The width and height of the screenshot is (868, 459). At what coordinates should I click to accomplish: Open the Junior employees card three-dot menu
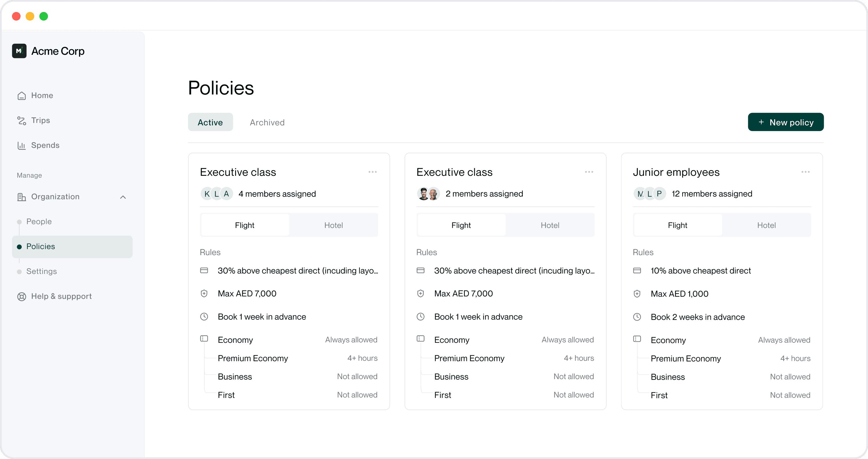coord(805,172)
